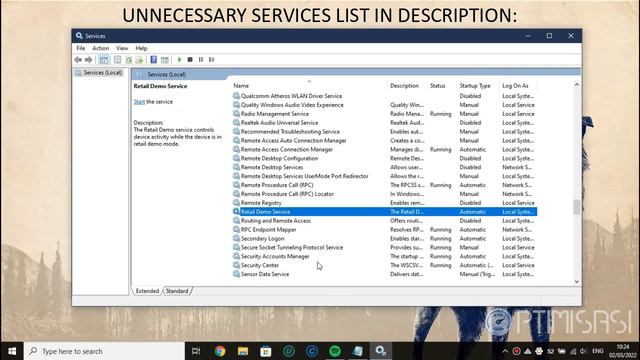Select RPC Endpoint Mapper row

coord(384,230)
